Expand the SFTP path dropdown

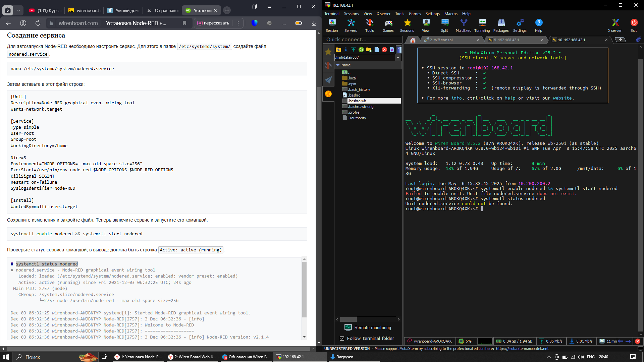coord(398,57)
